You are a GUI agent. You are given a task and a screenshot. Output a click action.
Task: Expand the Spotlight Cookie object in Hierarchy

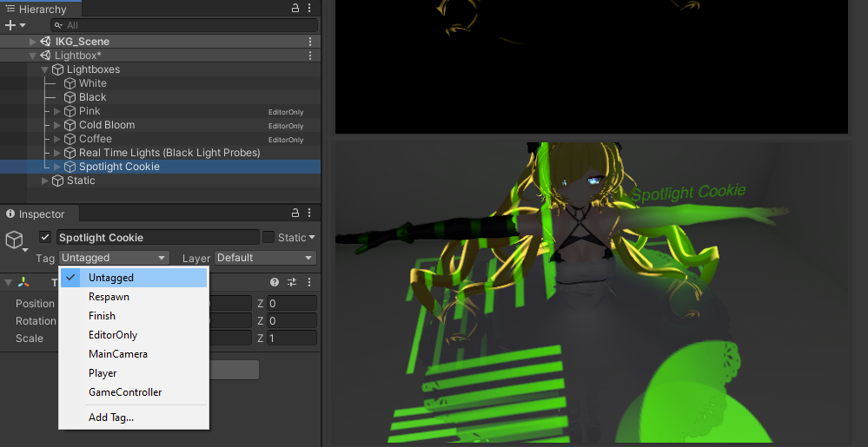[57, 167]
